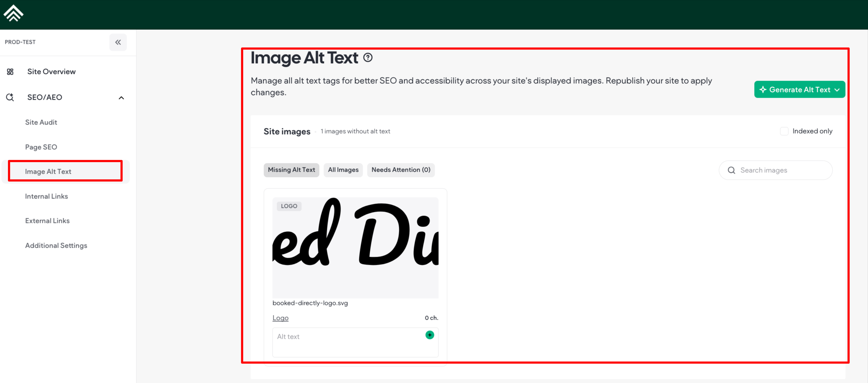Click the sparkle icon on Generate Alt Text
This screenshot has height=383, width=868.
(x=763, y=90)
